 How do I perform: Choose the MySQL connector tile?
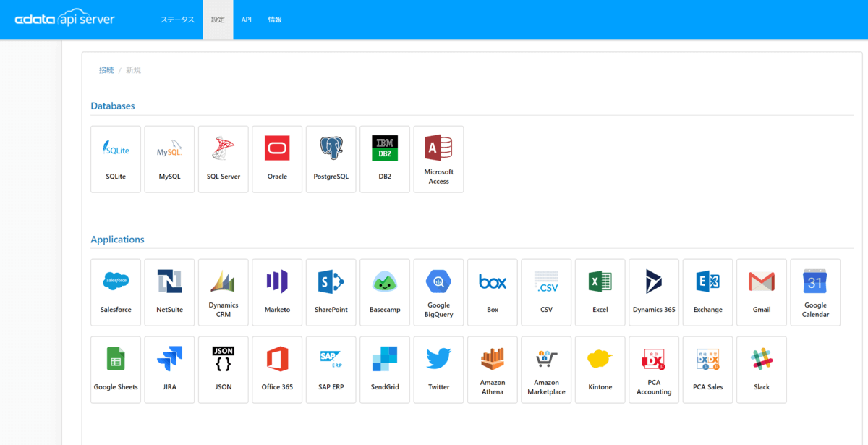[169, 159]
